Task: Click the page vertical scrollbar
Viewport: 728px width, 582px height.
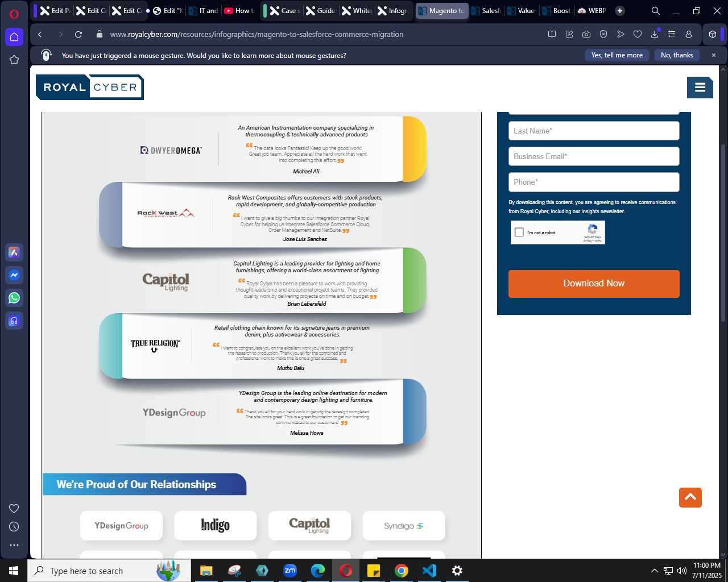Action: (x=723, y=233)
